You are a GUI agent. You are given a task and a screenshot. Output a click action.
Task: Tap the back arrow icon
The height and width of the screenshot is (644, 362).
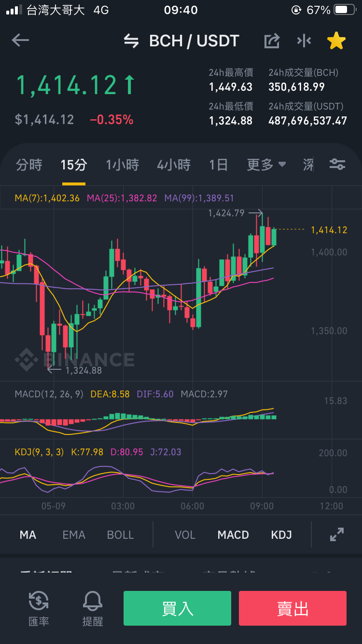click(20, 40)
